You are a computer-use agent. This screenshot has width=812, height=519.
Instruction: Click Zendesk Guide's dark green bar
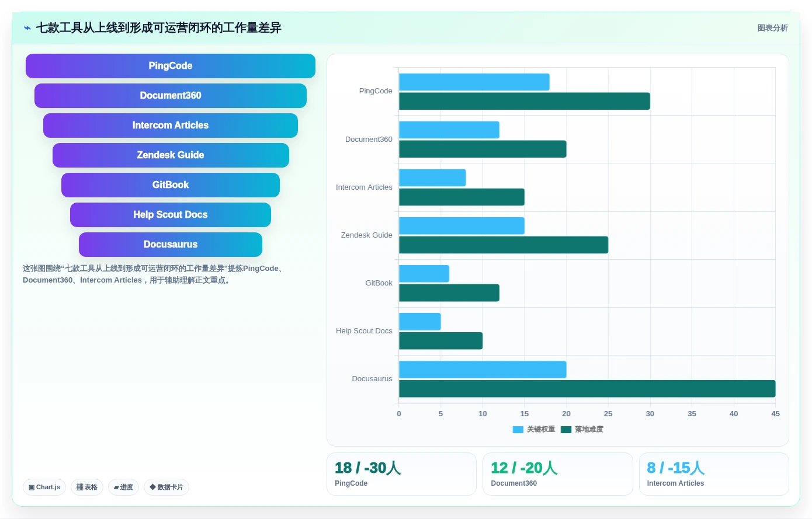tap(504, 245)
